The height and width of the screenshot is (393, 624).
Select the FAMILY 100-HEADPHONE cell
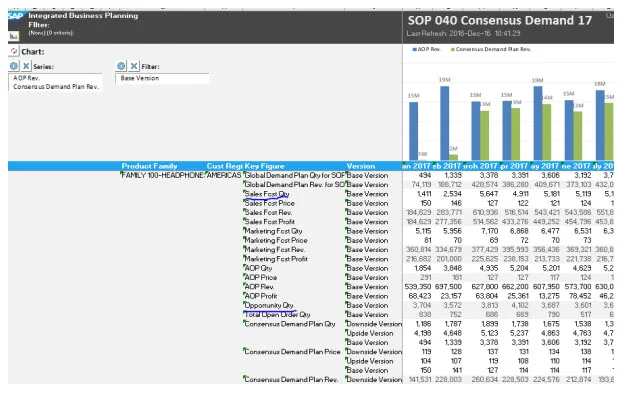(x=163, y=175)
